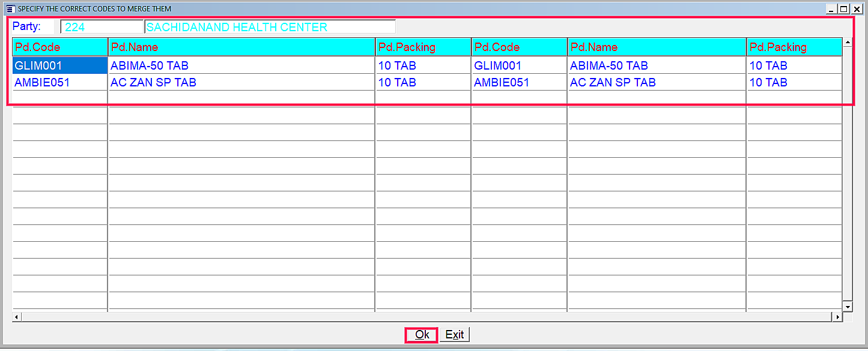The height and width of the screenshot is (351, 868).
Task: Select AMBIE051 in the right Pd.Code column
Action: pos(520,82)
